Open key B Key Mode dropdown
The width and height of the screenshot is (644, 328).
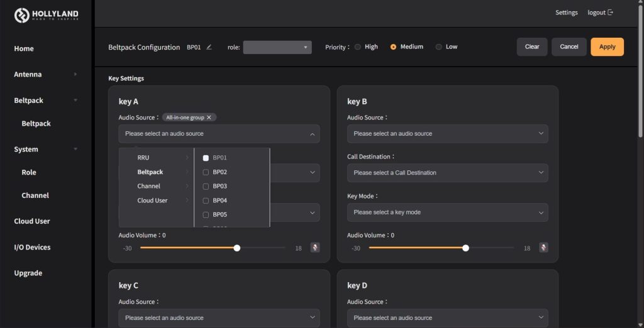click(447, 212)
